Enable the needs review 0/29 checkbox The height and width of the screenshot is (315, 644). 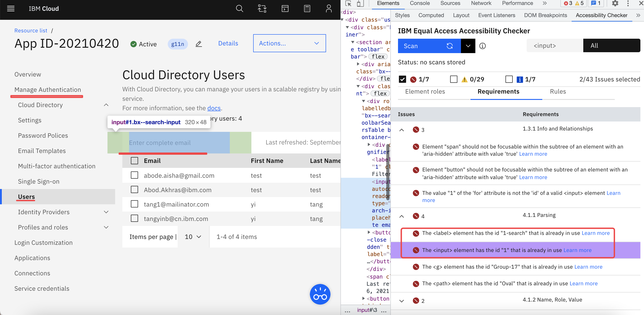click(454, 79)
